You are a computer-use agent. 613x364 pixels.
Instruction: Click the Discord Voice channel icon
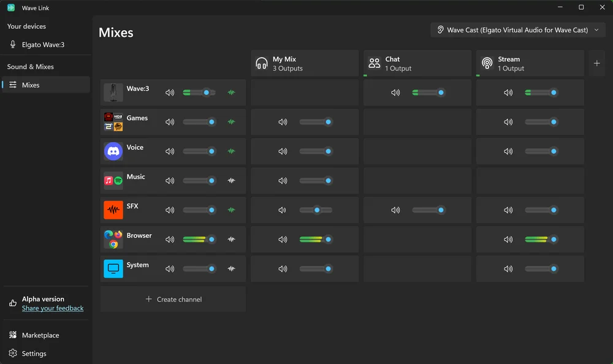(113, 151)
